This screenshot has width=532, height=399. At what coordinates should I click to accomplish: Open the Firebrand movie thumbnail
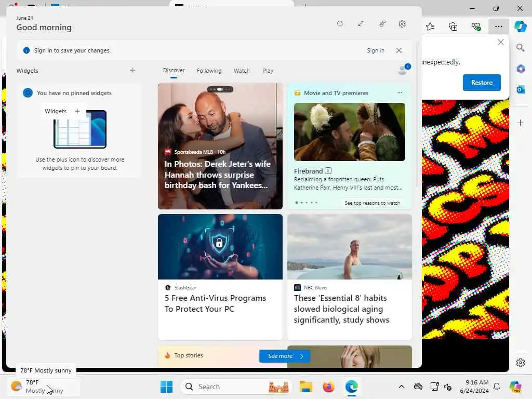[350, 132]
